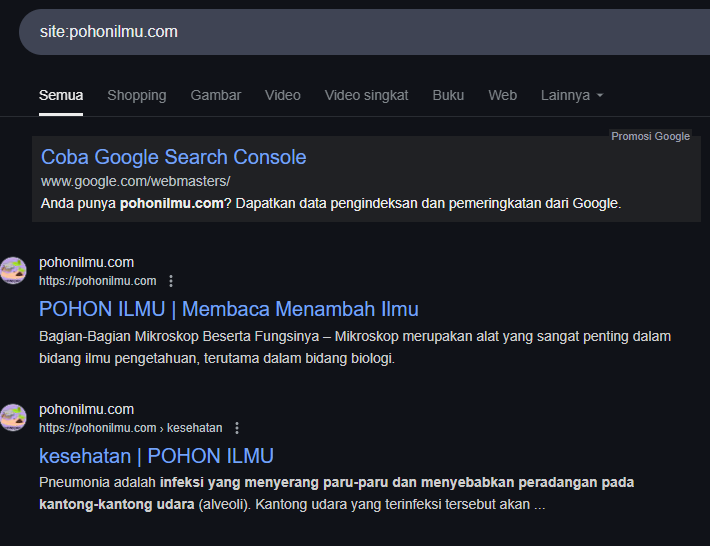Click the Bagian-Bagian Mikroskop snippet text

355,347
